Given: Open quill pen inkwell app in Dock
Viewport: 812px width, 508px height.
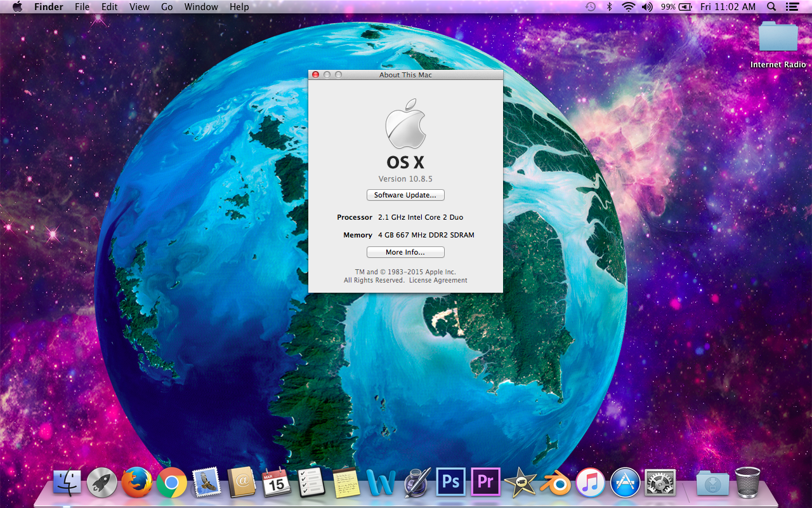Looking at the screenshot, I should [417, 483].
